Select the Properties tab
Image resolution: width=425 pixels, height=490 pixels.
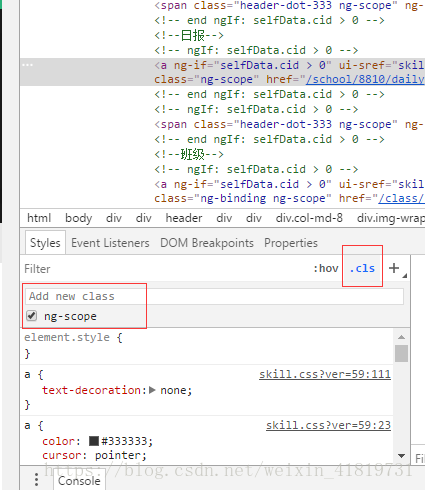291,243
